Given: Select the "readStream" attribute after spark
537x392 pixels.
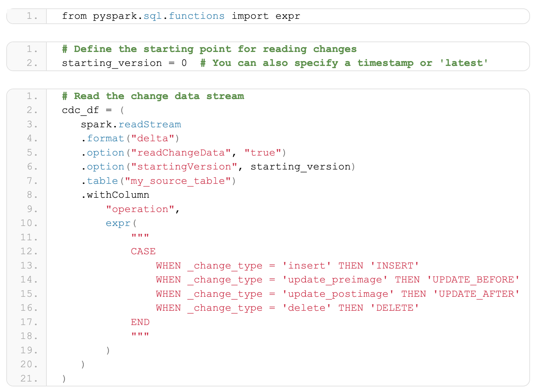Looking at the screenshot, I should pos(149,125).
